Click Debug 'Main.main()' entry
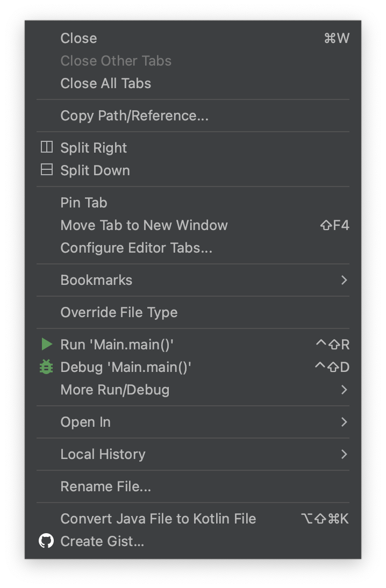The image size is (386, 588). coord(193,367)
